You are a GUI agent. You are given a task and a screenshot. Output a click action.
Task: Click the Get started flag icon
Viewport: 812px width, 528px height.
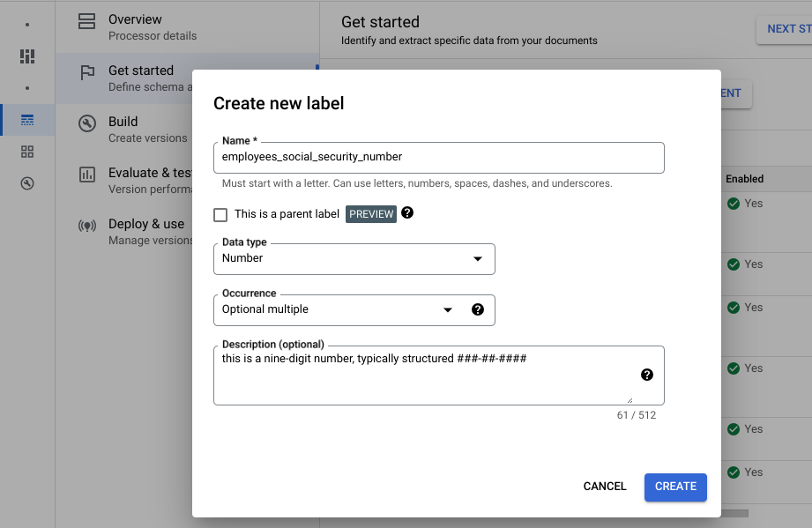tap(87, 73)
